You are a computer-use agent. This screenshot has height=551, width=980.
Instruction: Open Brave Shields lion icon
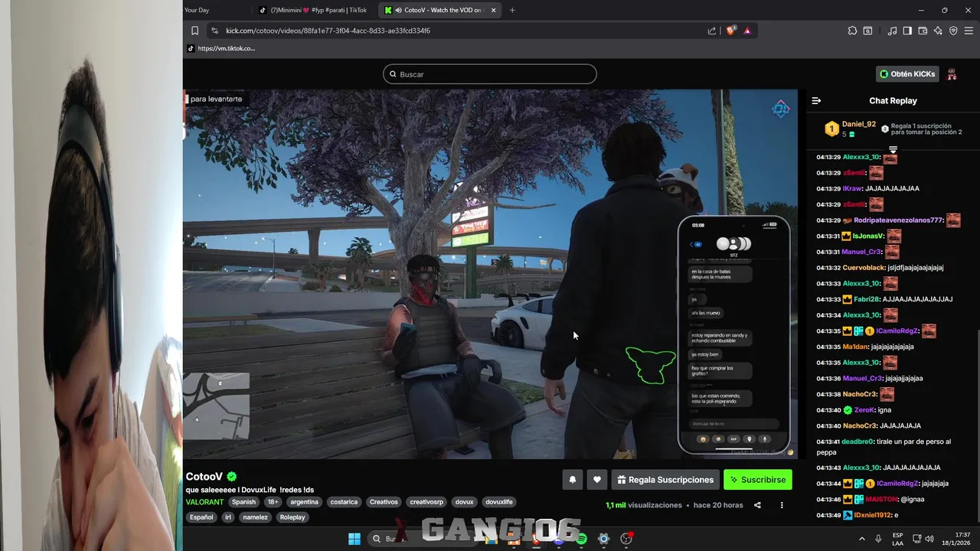click(730, 31)
